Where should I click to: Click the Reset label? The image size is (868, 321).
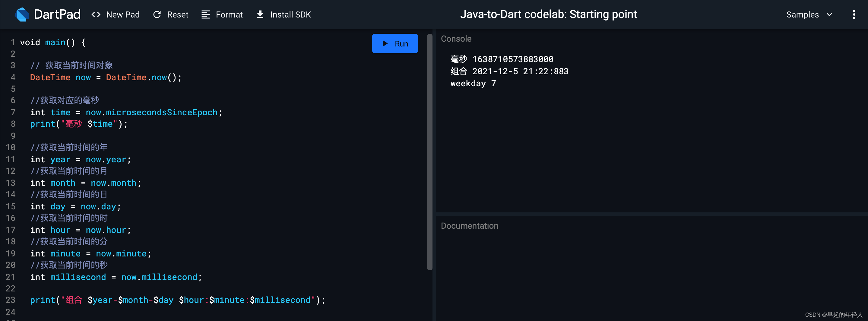tap(178, 14)
